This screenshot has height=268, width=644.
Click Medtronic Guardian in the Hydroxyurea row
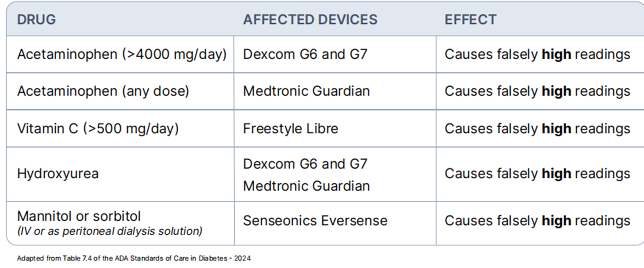pyautogui.click(x=306, y=186)
